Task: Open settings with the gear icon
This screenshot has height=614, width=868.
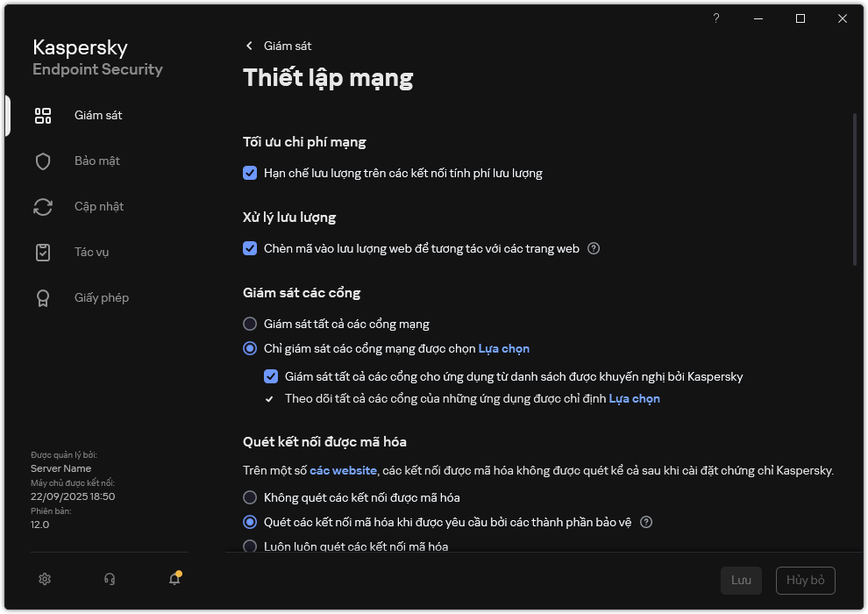Action: click(x=46, y=579)
